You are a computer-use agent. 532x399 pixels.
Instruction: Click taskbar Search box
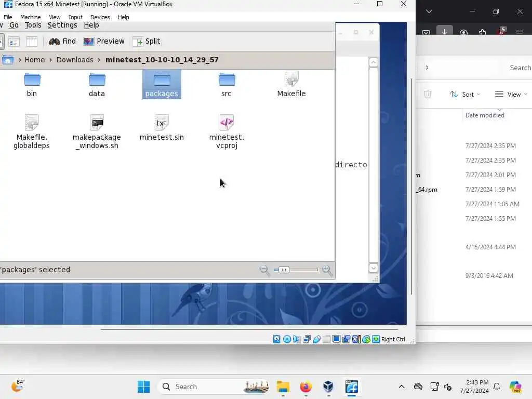pyautogui.click(x=215, y=387)
